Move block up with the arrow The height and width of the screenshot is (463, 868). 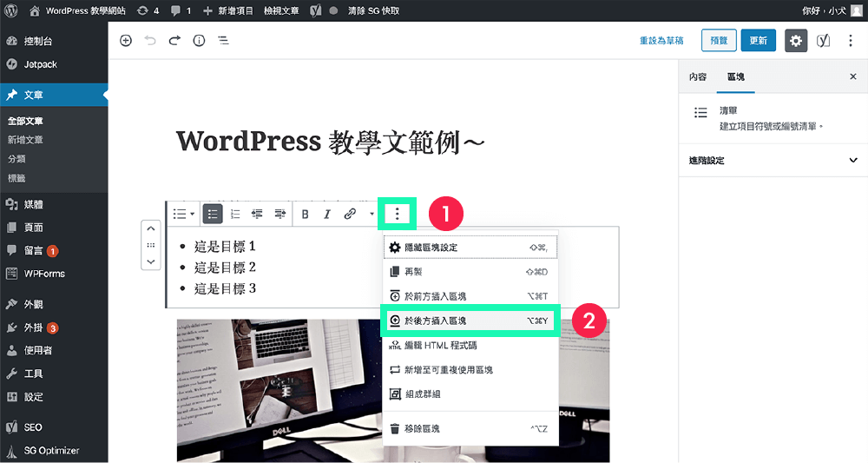pos(151,228)
